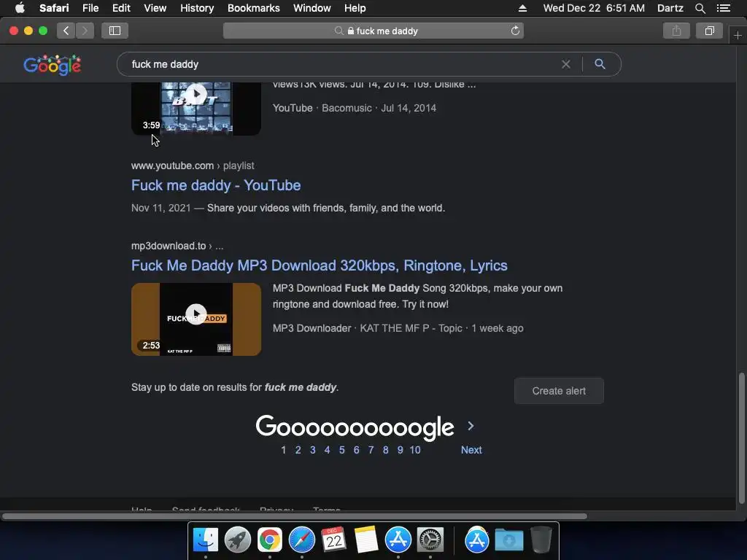Open the Bookmarks menu

click(253, 8)
